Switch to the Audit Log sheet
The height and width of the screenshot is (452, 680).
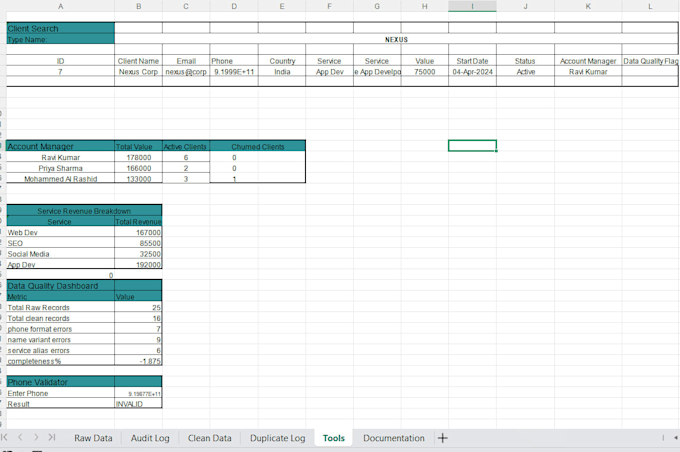tap(150, 438)
